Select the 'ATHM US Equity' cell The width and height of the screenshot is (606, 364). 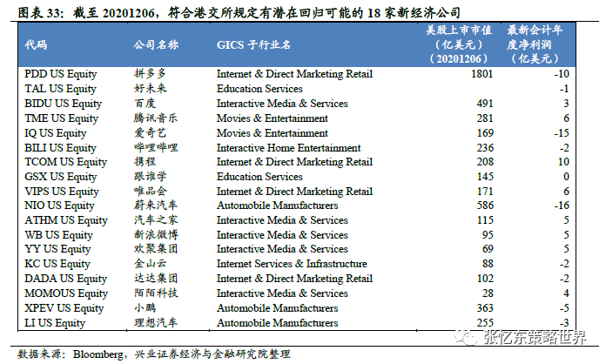(x=66, y=220)
